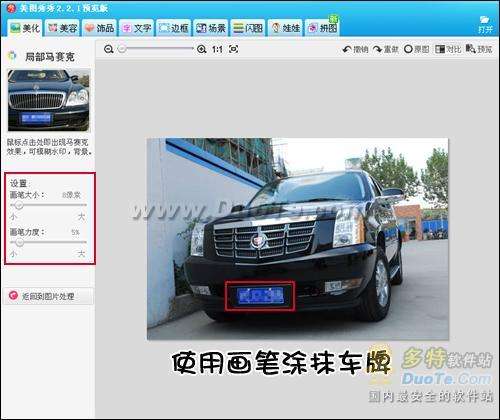Click the fit-to-screen icon

pyautogui.click(x=234, y=49)
